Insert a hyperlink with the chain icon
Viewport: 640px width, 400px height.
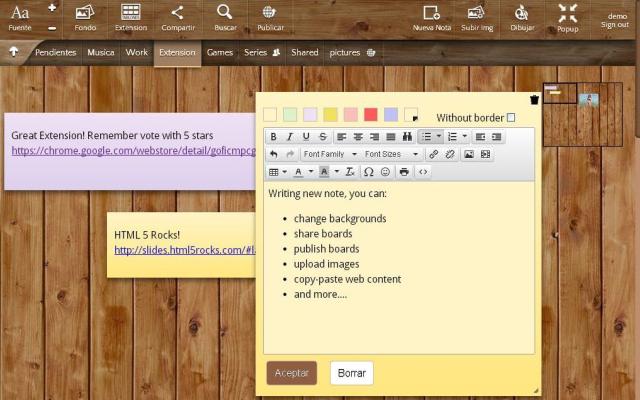pyautogui.click(x=433, y=154)
